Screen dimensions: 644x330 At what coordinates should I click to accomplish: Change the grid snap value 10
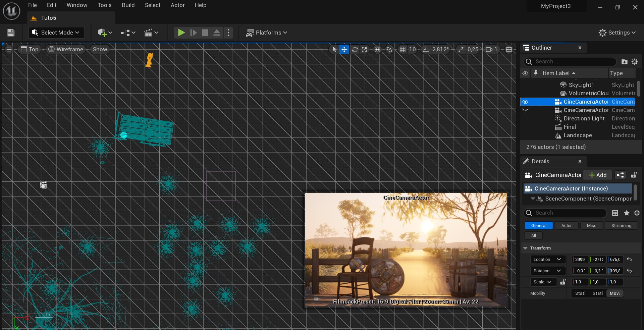click(413, 49)
